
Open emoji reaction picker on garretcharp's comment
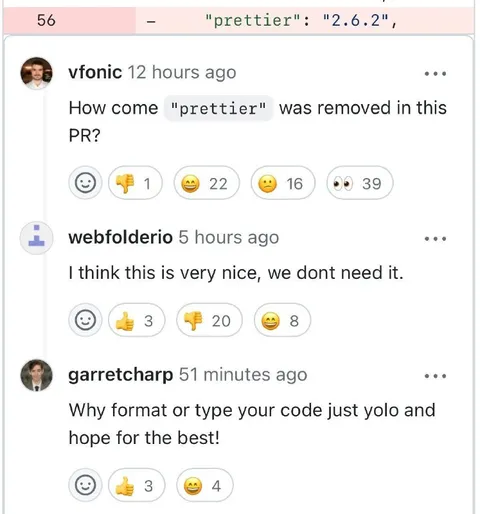point(85,485)
